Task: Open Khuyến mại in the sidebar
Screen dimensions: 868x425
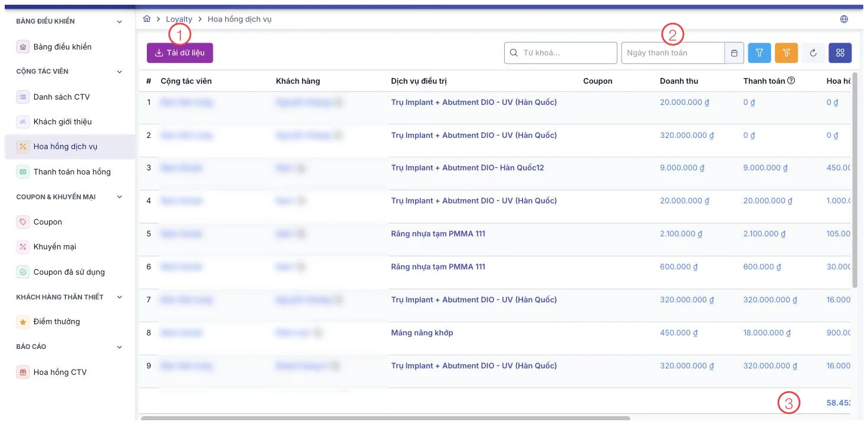Action: [70, 246]
